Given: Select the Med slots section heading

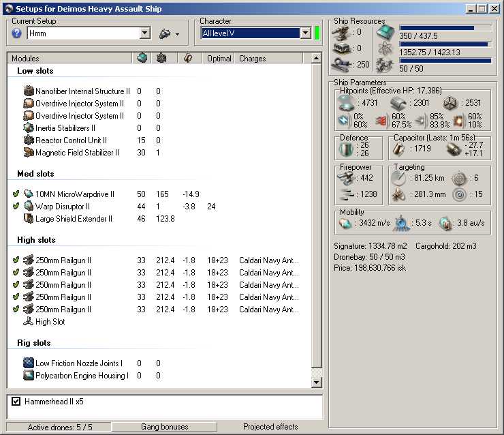Looking at the screenshot, I should pos(35,174).
